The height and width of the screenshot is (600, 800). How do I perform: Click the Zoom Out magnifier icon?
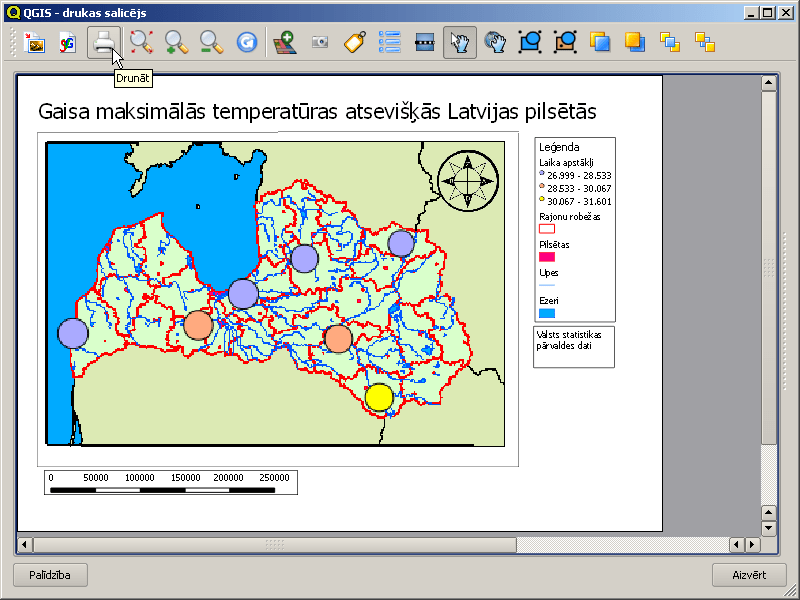tap(212, 42)
